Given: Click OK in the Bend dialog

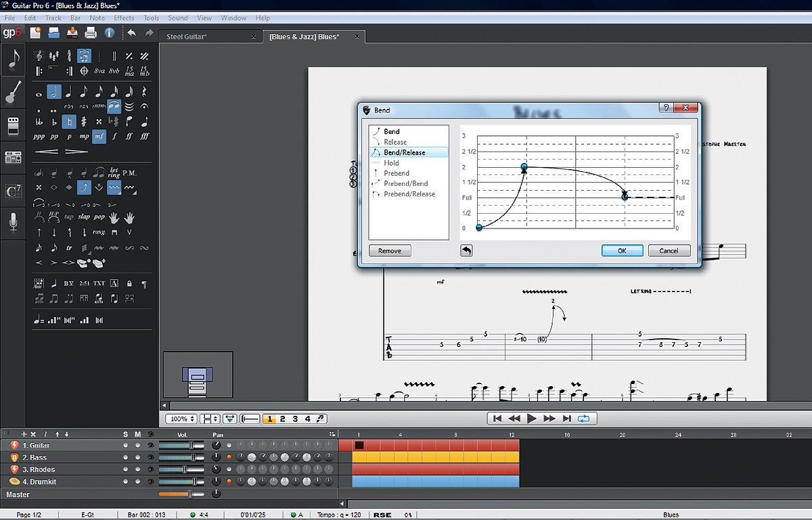Looking at the screenshot, I should click(622, 250).
